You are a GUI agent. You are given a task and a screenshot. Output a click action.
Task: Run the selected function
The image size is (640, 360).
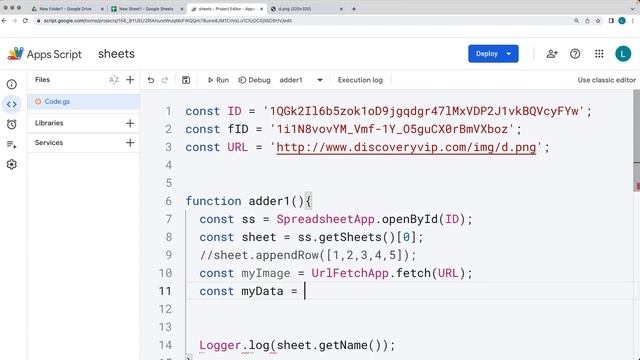218,80
